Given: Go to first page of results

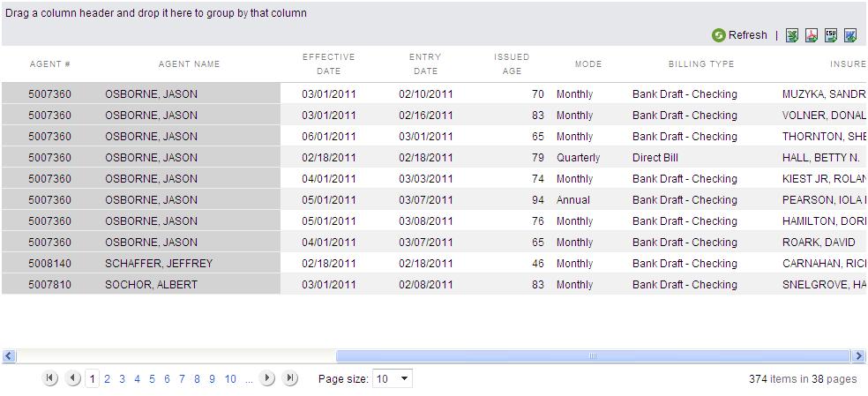Looking at the screenshot, I should (50, 378).
